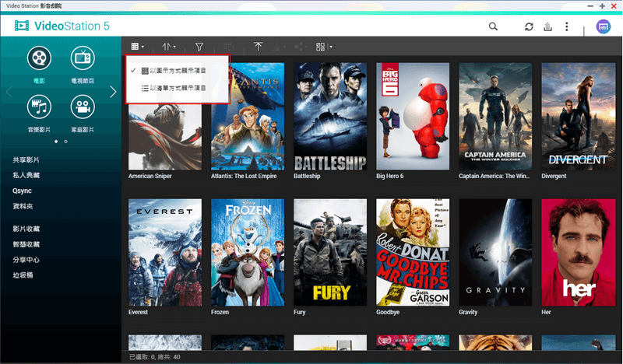Open the sort order dropdown
This screenshot has height=364, width=623.
click(x=169, y=47)
